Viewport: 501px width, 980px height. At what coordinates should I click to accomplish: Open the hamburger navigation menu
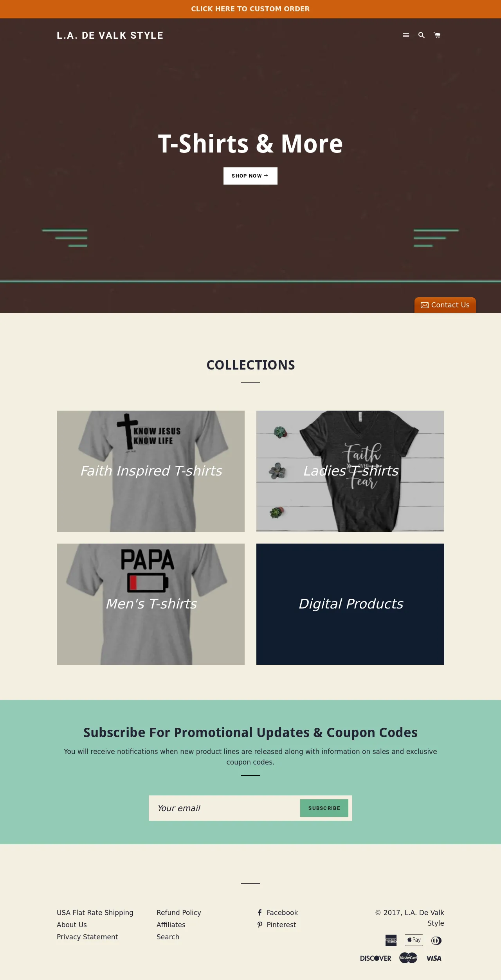coord(406,35)
